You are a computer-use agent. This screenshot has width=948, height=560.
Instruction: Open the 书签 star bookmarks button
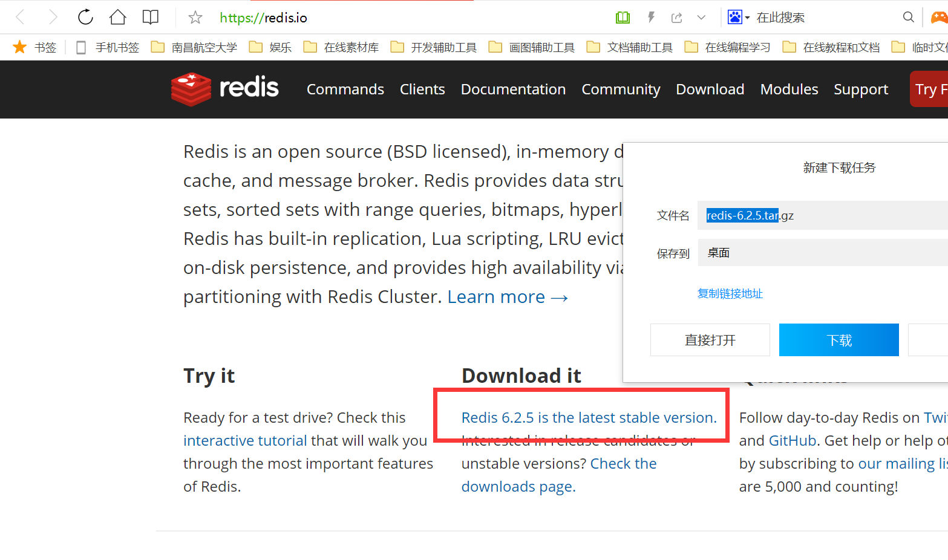(34, 47)
